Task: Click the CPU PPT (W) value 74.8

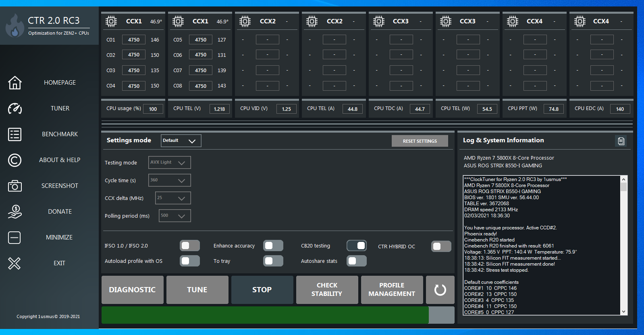Action: [554, 109]
